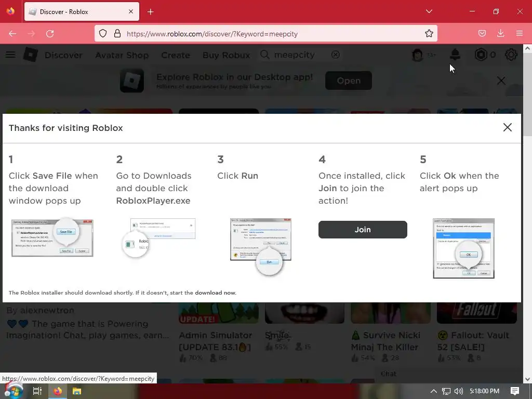Click the Save File step illustration
This screenshot has width=532, height=399.
(52, 237)
